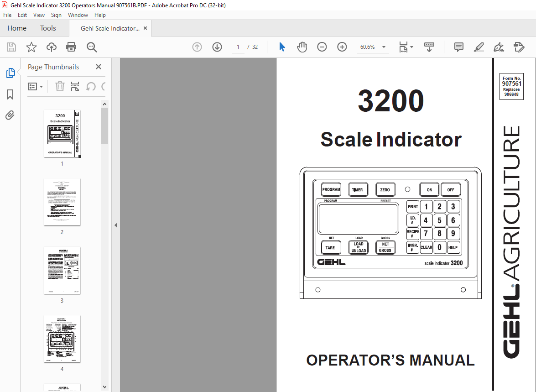Print the document with printer icon
The image size is (536, 392).
(71, 47)
